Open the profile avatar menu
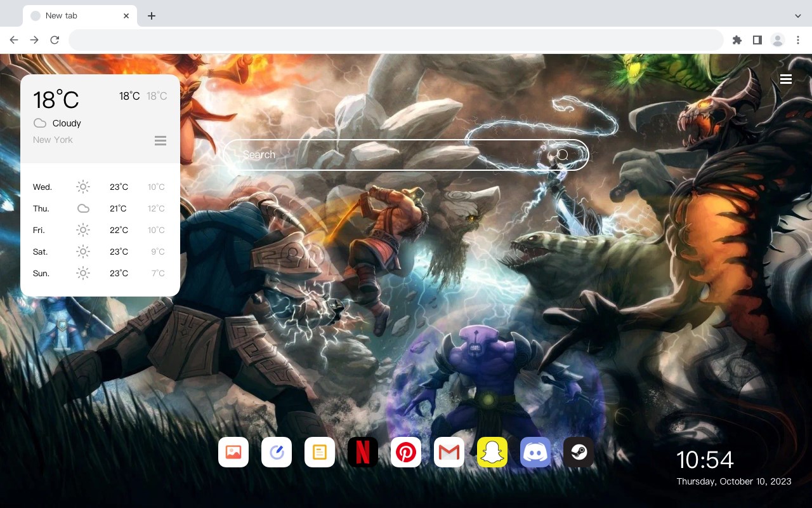The image size is (812, 508). 778,40
